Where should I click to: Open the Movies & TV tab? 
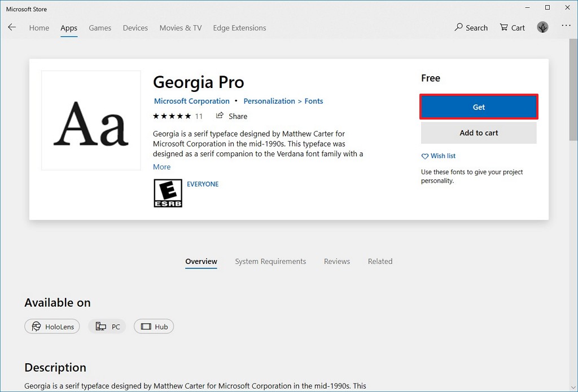tap(181, 28)
